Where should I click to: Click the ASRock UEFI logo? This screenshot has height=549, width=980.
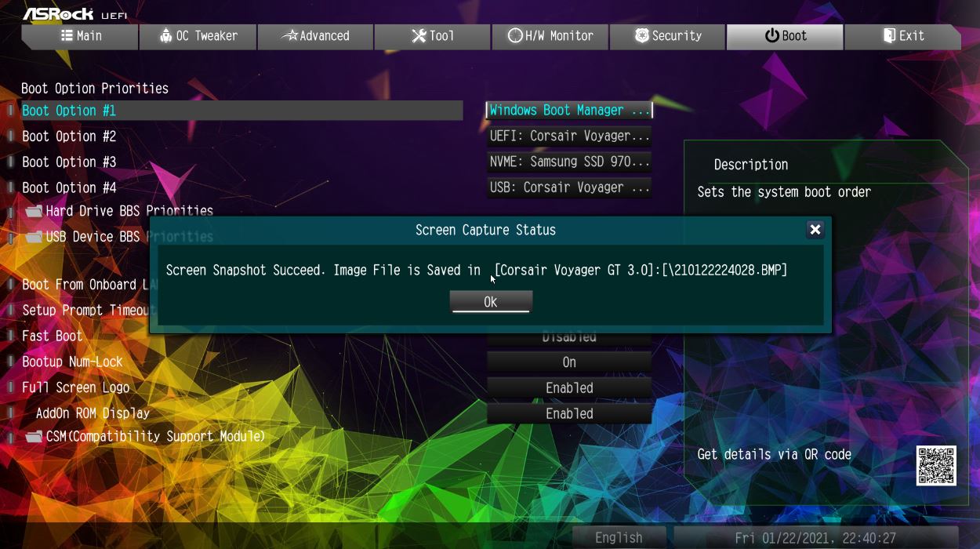coord(74,14)
